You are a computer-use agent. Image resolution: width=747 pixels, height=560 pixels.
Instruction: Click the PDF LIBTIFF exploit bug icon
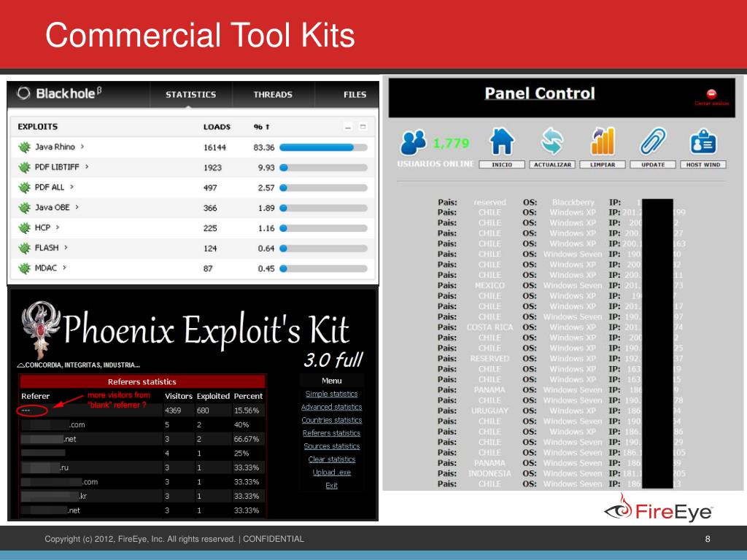(24, 167)
